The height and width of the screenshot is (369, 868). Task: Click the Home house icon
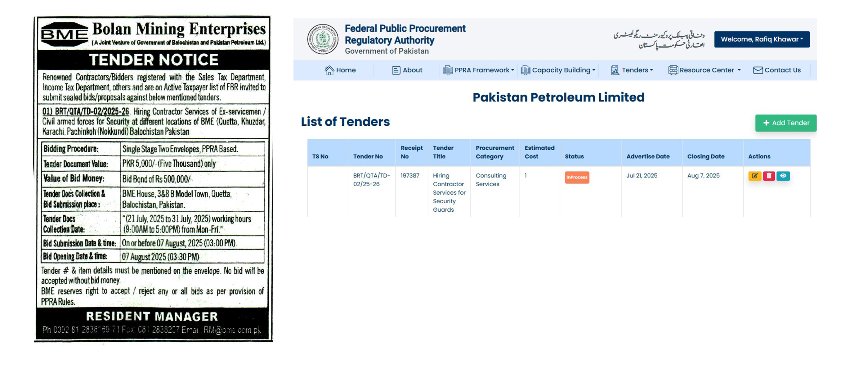tap(329, 70)
